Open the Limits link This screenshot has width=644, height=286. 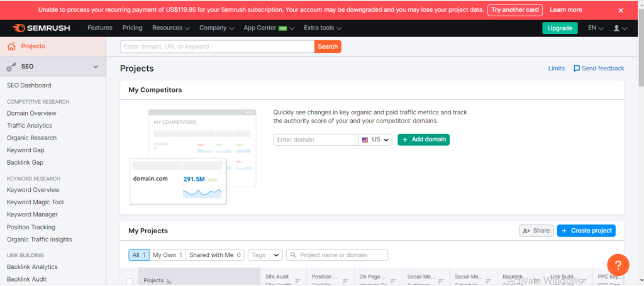[x=557, y=69]
